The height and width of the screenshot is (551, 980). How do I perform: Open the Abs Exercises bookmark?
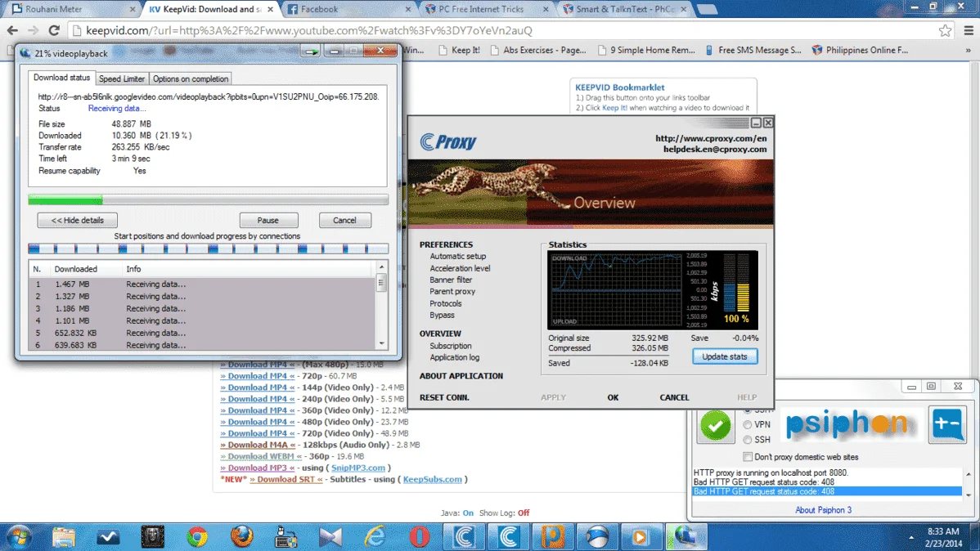pos(537,50)
